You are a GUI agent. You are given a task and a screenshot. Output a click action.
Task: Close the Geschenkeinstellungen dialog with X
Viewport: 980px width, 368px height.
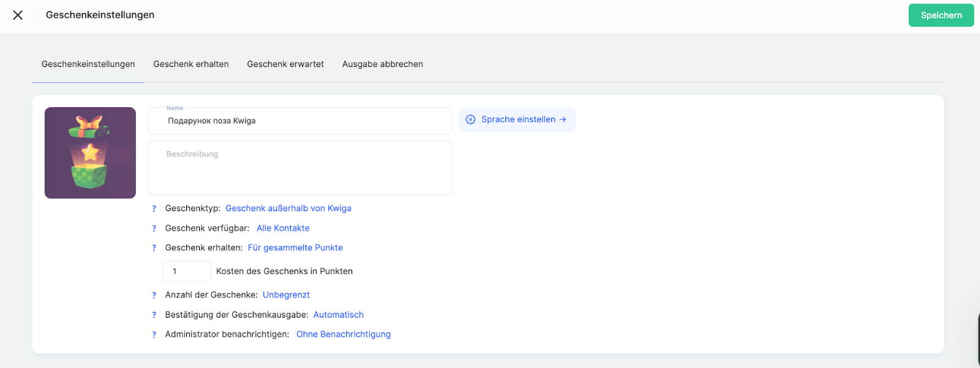pos(18,15)
